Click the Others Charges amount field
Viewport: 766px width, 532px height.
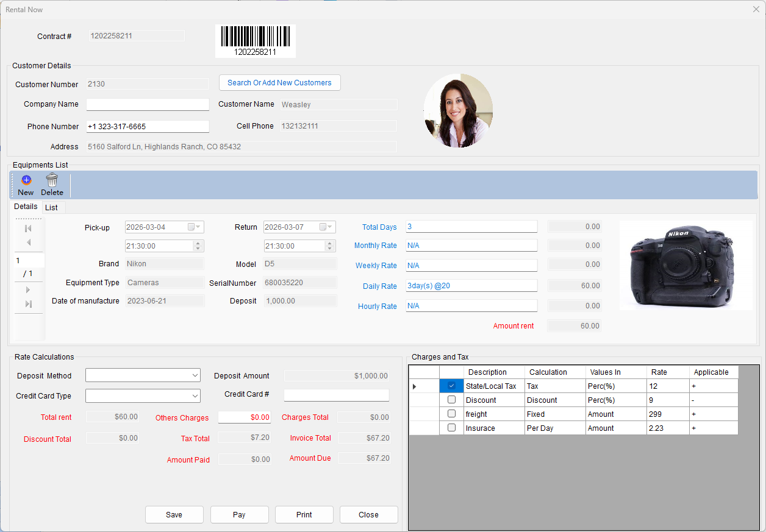[x=245, y=417]
